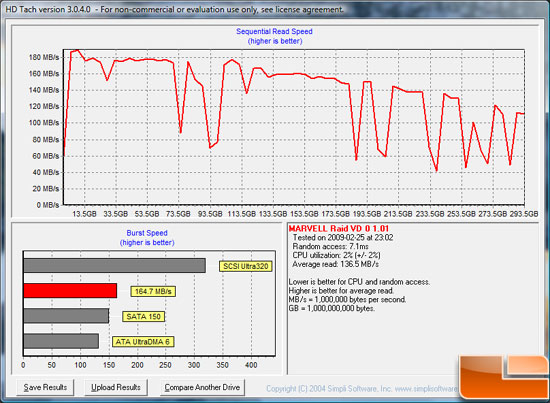The height and width of the screenshot is (403, 550).
Task: Select the red 164.7 MB/s burst bar
Action: [70, 291]
